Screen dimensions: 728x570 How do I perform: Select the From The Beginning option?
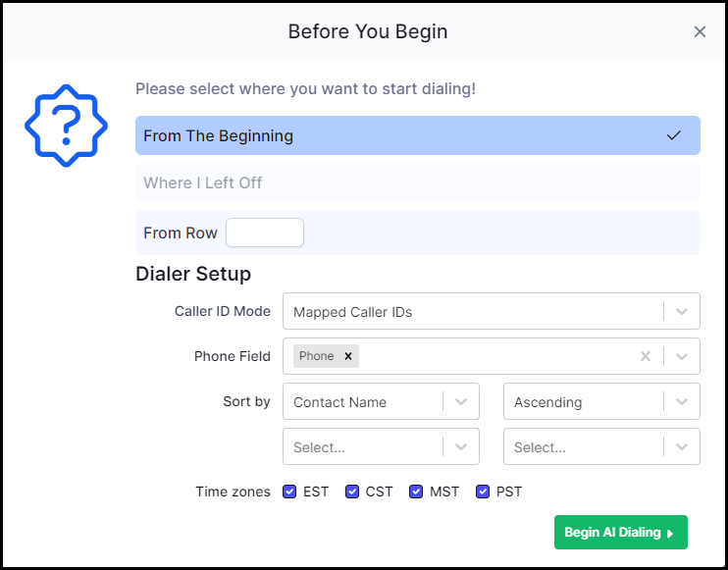418,135
